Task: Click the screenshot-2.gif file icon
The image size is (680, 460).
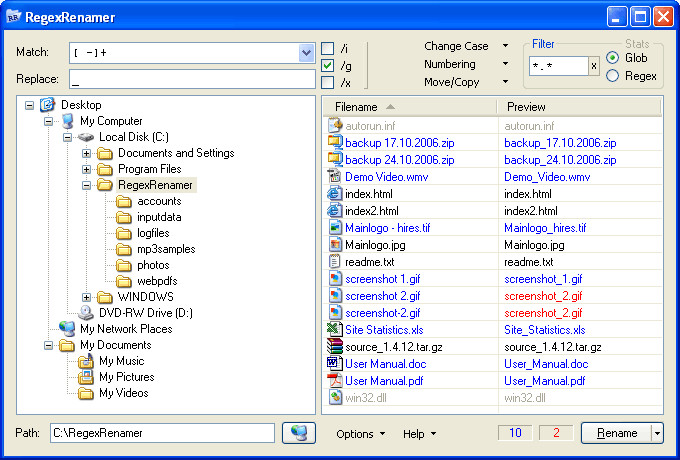Action: point(335,313)
